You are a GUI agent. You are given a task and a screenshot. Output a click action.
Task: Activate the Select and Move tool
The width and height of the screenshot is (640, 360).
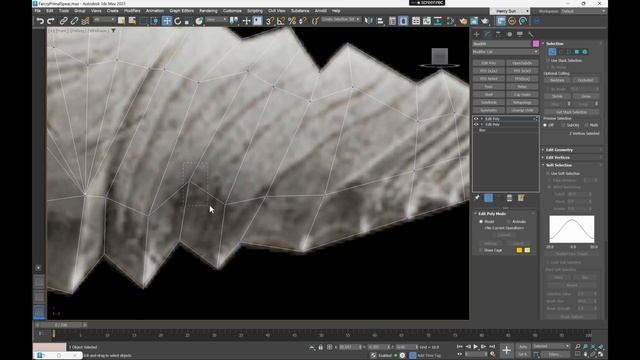click(x=167, y=21)
